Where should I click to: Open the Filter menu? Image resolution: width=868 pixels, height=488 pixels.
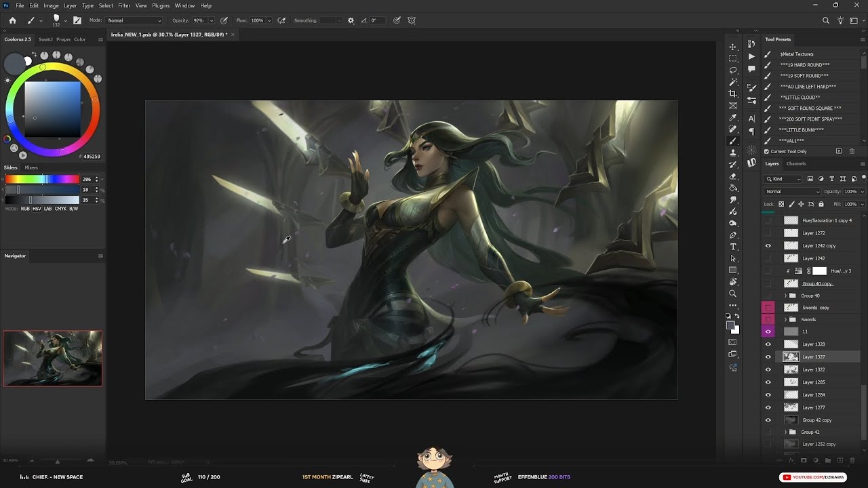coord(124,5)
